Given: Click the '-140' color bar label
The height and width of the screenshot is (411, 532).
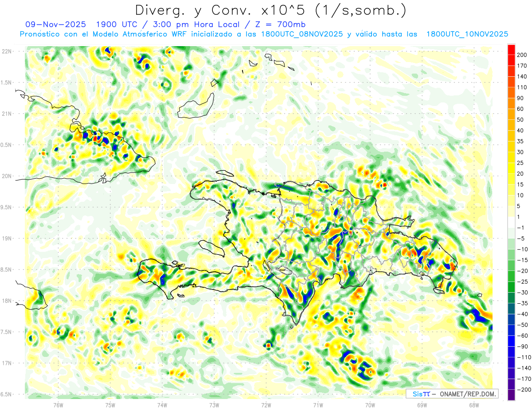Looking at the screenshot, I should [x=524, y=368].
